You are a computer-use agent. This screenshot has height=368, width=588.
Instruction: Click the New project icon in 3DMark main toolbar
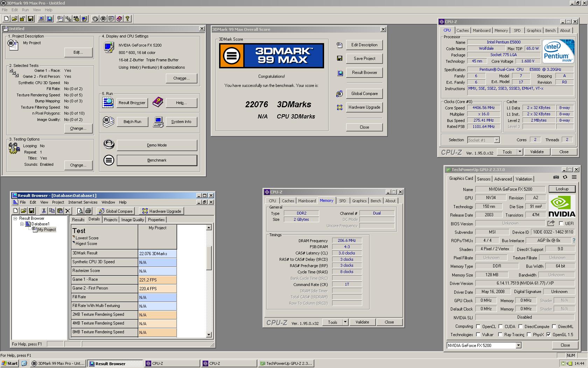tap(6, 19)
